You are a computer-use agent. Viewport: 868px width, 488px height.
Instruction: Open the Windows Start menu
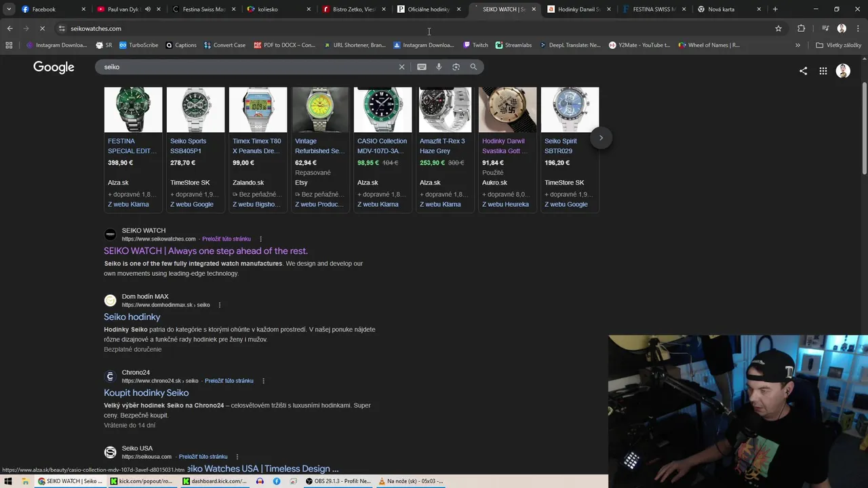click(8, 481)
